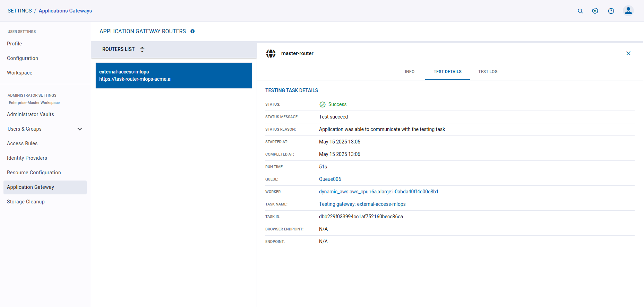Close the master-router details panel
The height and width of the screenshot is (307, 644).
coord(628,53)
